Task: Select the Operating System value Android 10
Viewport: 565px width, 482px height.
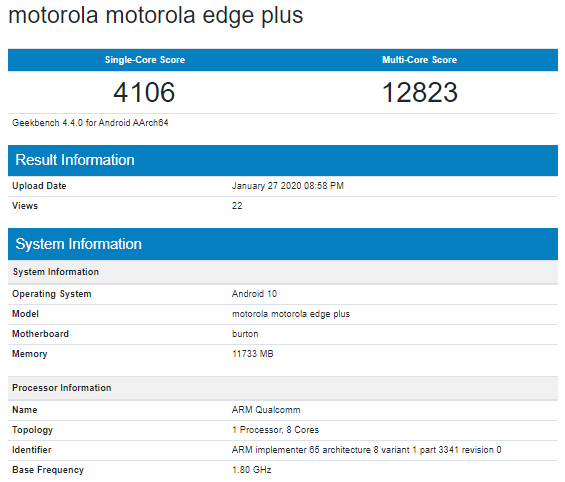Action: (254, 294)
